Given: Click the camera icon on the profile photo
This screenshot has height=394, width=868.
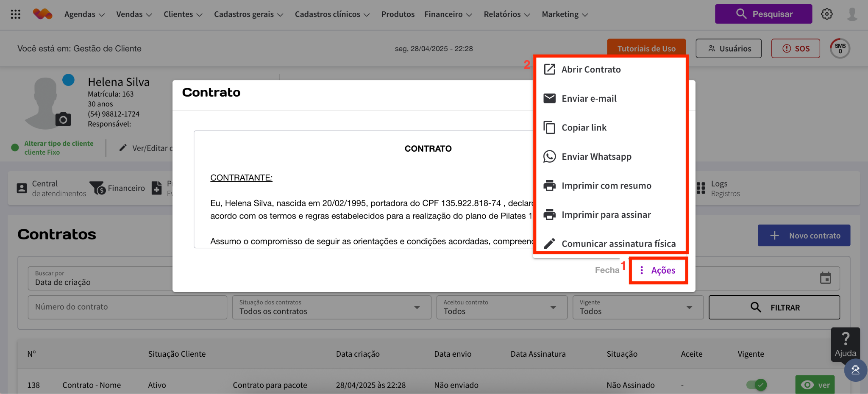Looking at the screenshot, I should tap(63, 119).
